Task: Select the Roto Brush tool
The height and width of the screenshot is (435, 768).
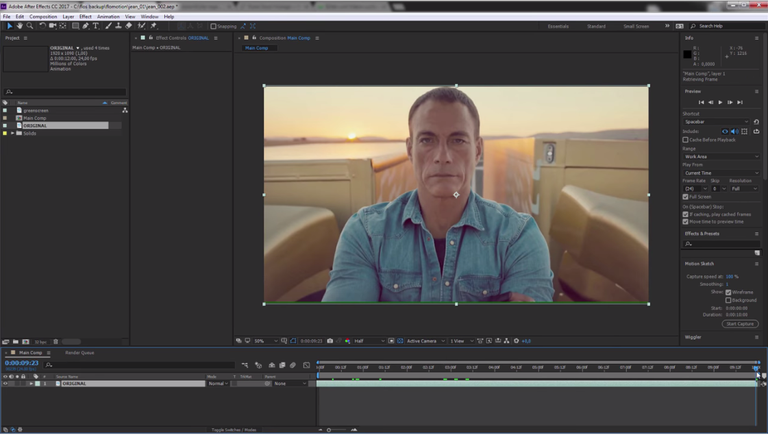Action: pos(141,26)
